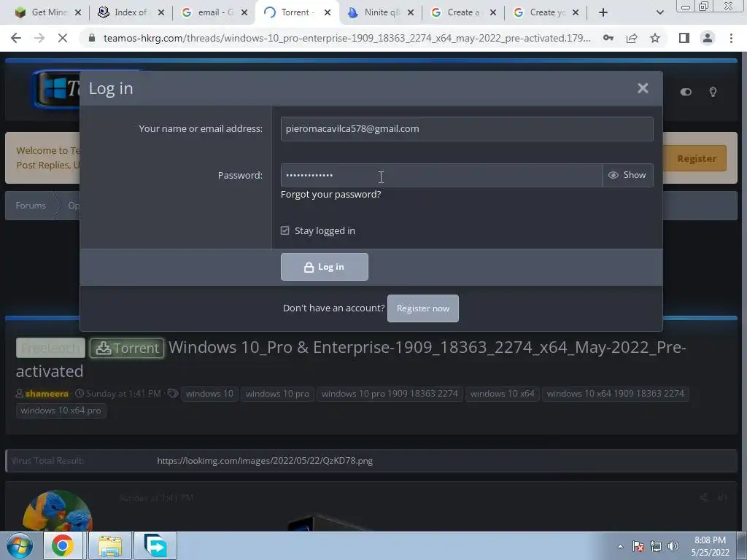Image resolution: width=747 pixels, height=560 pixels.
Task: Open the blue arrow taskbar app
Action: click(155, 545)
